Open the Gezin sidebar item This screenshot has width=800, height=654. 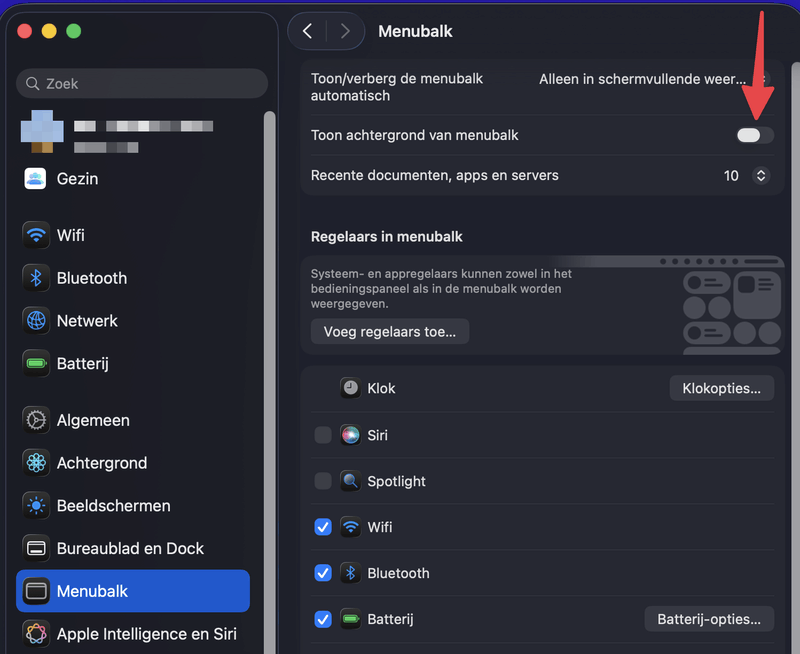pos(77,179)
